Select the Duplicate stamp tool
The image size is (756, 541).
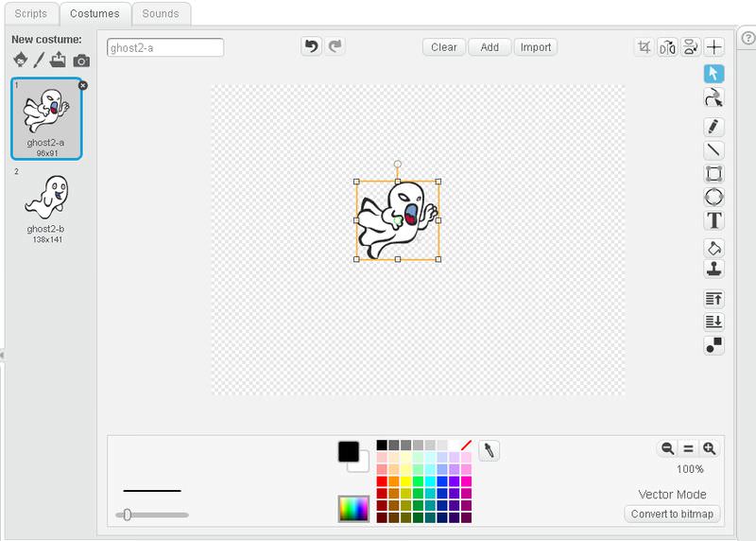pyautogui.click(x=713, y=270)
